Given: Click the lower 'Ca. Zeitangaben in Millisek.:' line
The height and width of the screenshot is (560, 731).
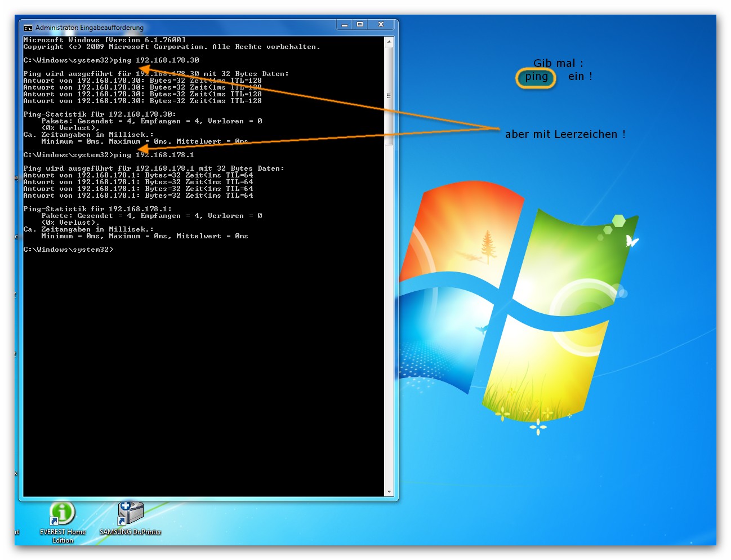Looking at the screenshot, I should (x=88, y=229).
